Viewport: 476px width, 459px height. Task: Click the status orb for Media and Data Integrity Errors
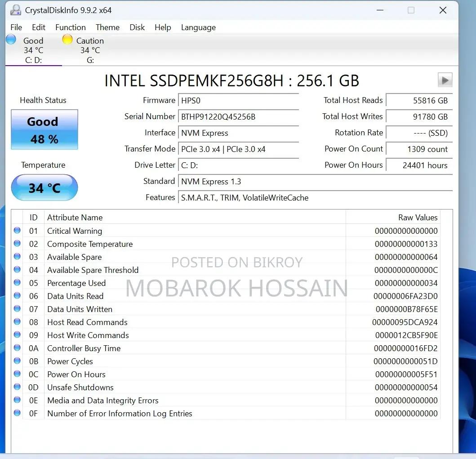pos(17,400)
